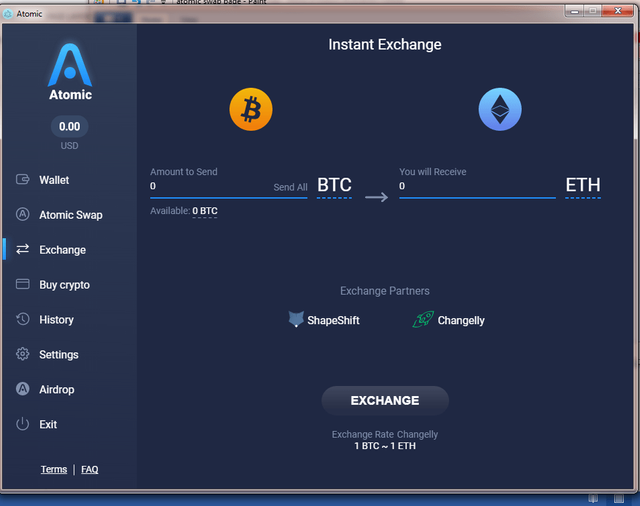Go to Buy crypto page
This screenshot has height=506, width=640.
tap(64, 285)
